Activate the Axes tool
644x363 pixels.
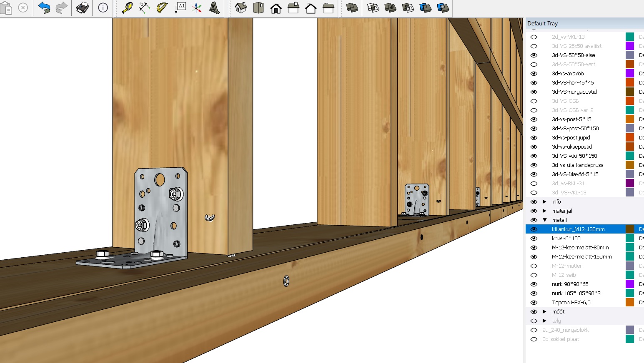tap(197, 7)
